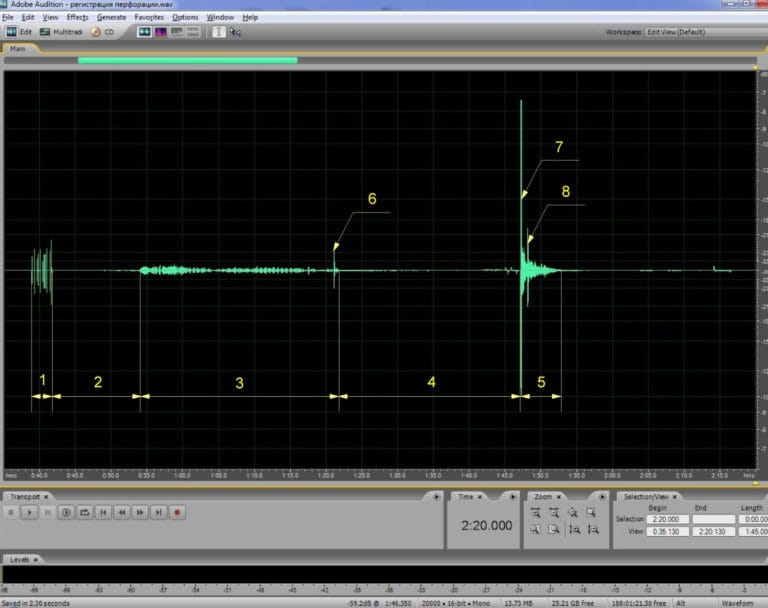Close the Transport panel tab
The image size is (768, 608).
[x=46, y=497]
